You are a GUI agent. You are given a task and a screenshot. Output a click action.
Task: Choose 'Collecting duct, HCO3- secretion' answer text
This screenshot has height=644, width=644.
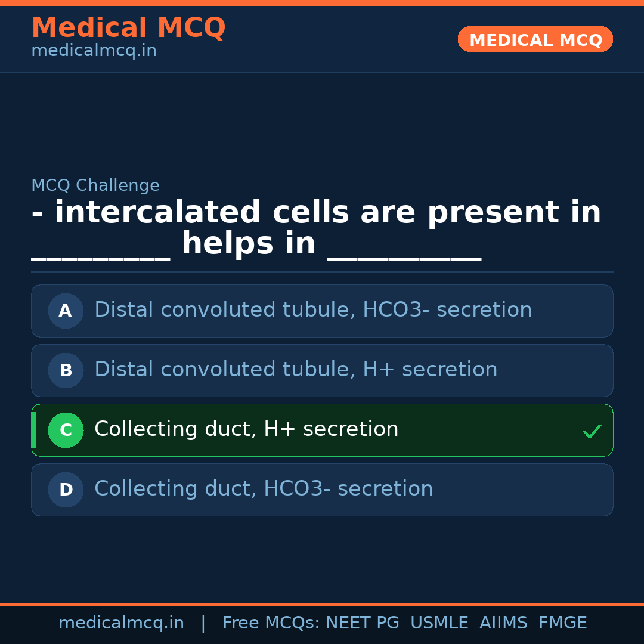264,489
